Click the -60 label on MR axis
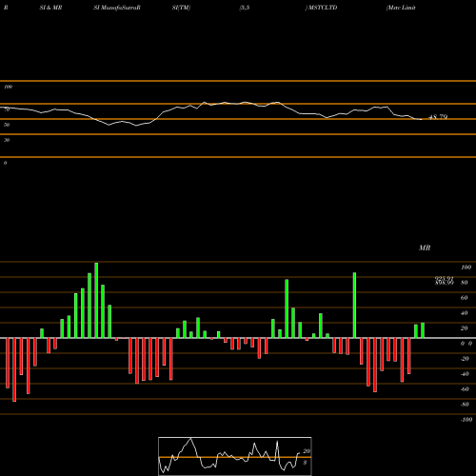476x476 pixels. [465, 389]
